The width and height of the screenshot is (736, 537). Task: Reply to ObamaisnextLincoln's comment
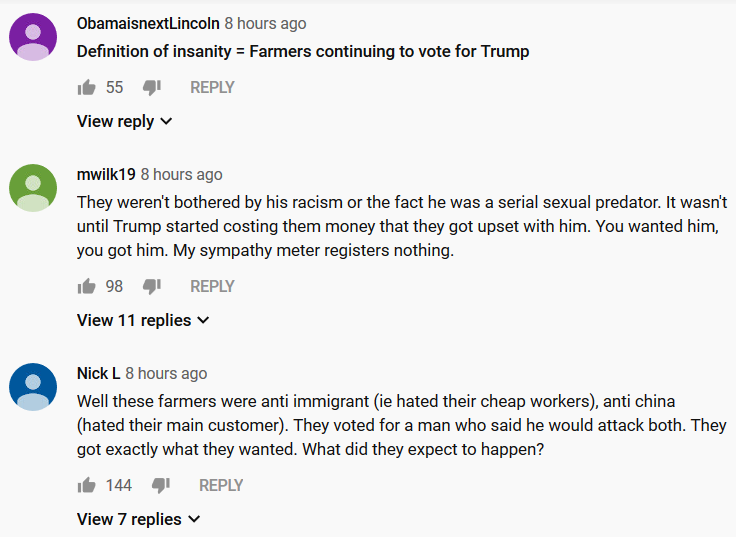[212, 87]
